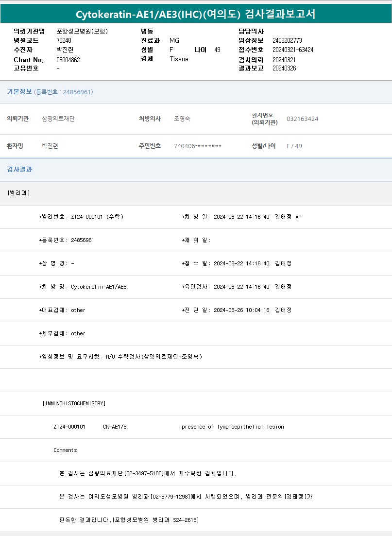Screen dimensions: 392x536
Task: Click the [병리과] department label
Action: click(19, 193)
